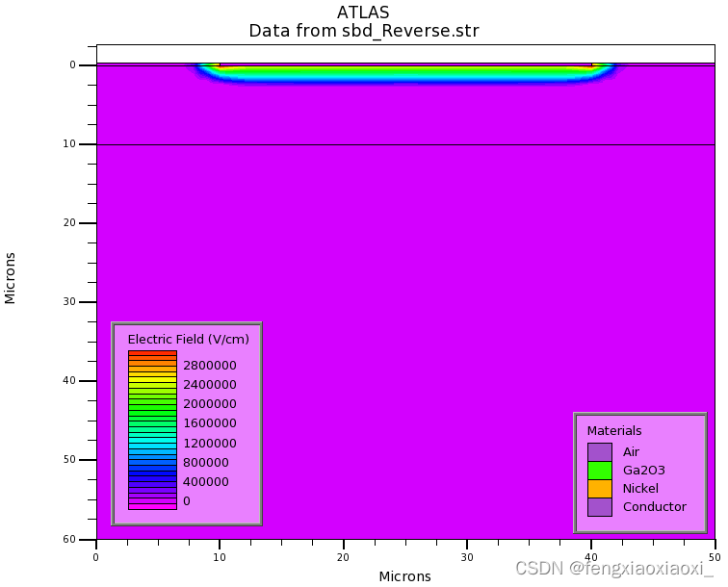Click the Nickel material label

640,488
